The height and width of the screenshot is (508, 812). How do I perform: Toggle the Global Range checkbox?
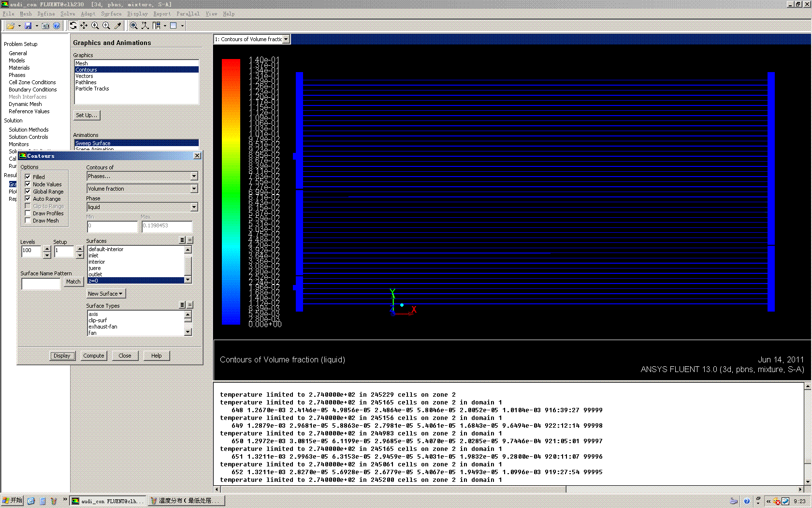(x=28, y=191)
